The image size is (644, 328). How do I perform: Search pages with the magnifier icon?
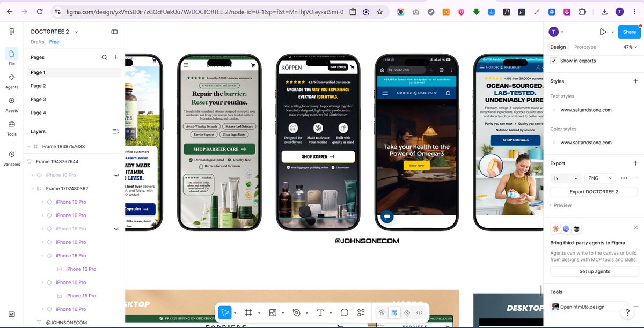[x=104, y=57]
